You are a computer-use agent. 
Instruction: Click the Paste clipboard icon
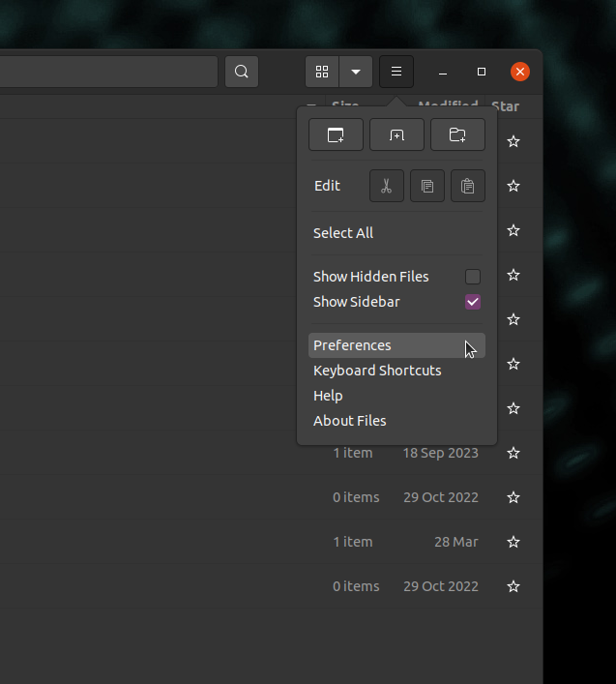click(468, 186)
